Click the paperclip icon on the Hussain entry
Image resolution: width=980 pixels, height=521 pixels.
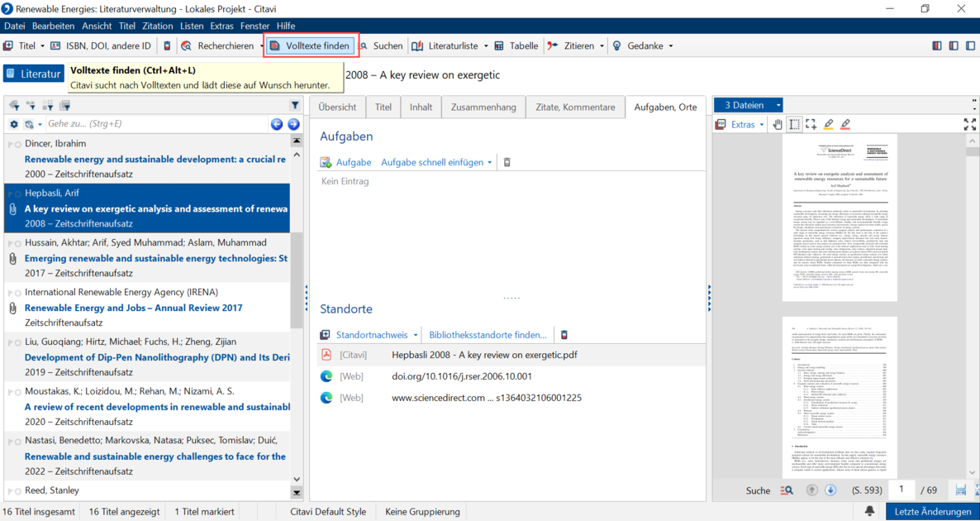(12, 258)
